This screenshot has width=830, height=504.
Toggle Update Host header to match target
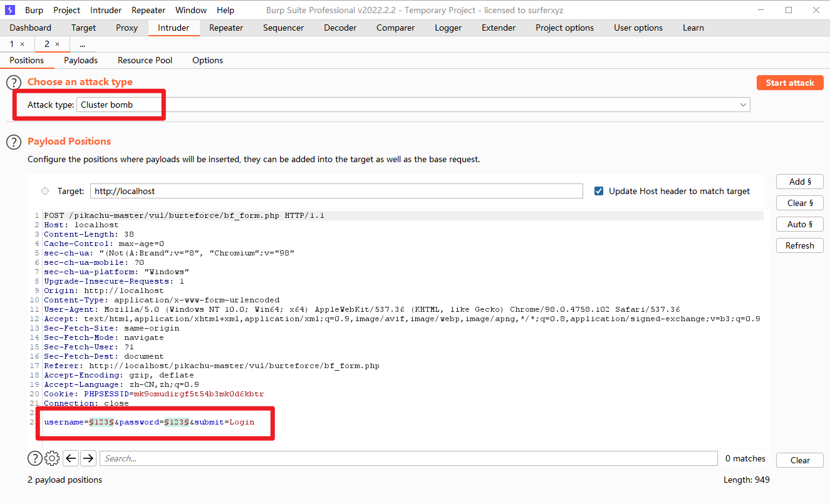[x=599, y=192]
